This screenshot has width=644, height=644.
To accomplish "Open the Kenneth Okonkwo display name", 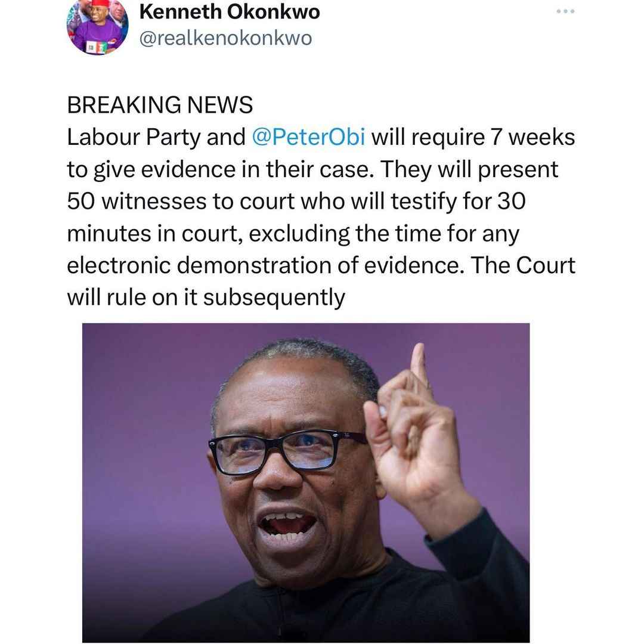I will (229, 12).
